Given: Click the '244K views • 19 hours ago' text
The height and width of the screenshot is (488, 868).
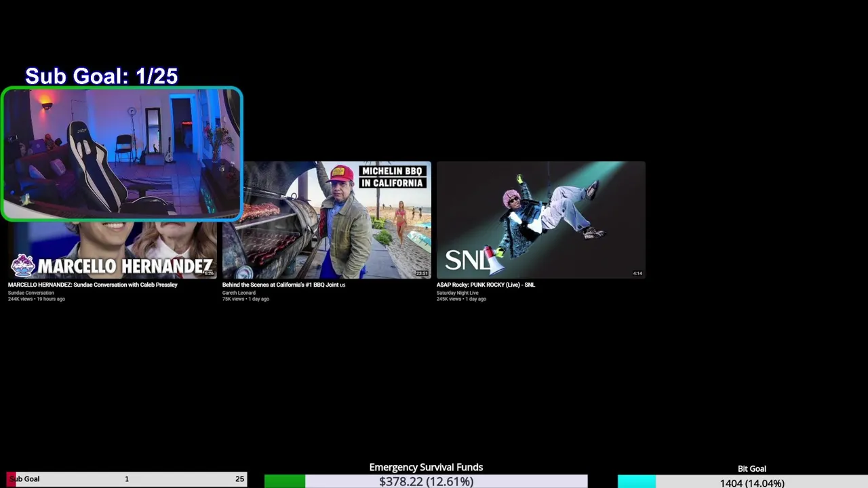Looking at the screenshot, I should (x=37, y=299).
